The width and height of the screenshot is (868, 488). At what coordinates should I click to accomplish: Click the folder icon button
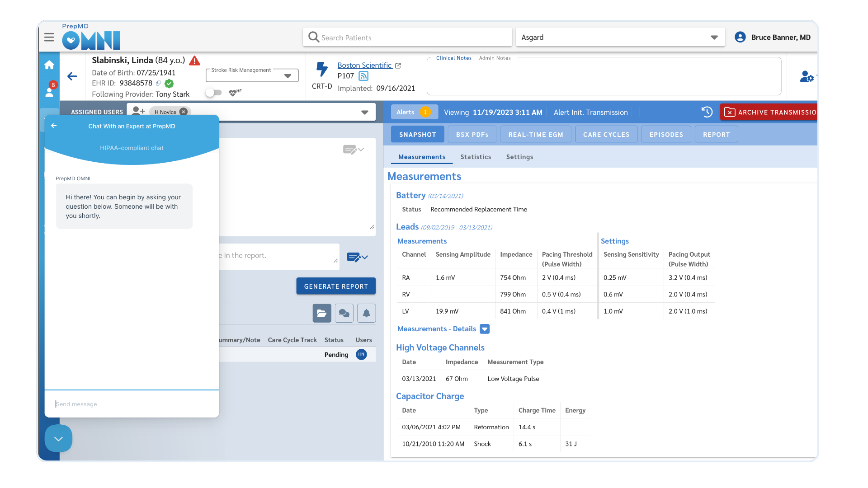coord(321,313)
